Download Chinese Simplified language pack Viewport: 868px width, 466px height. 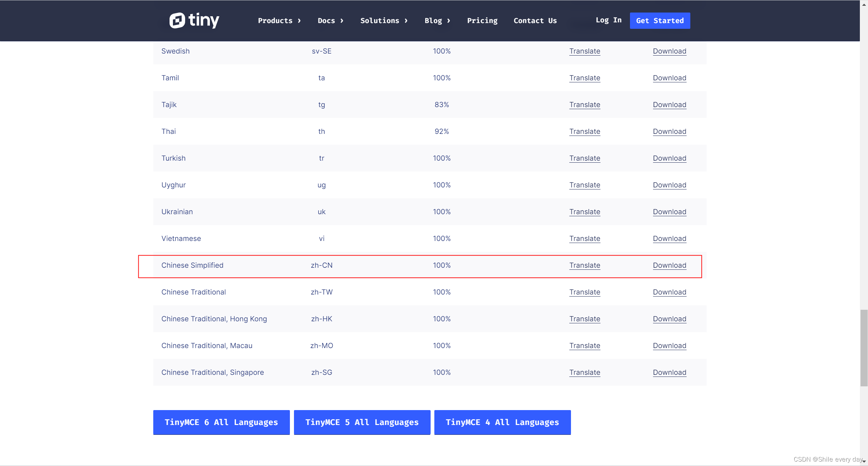[x=669, y=265]
